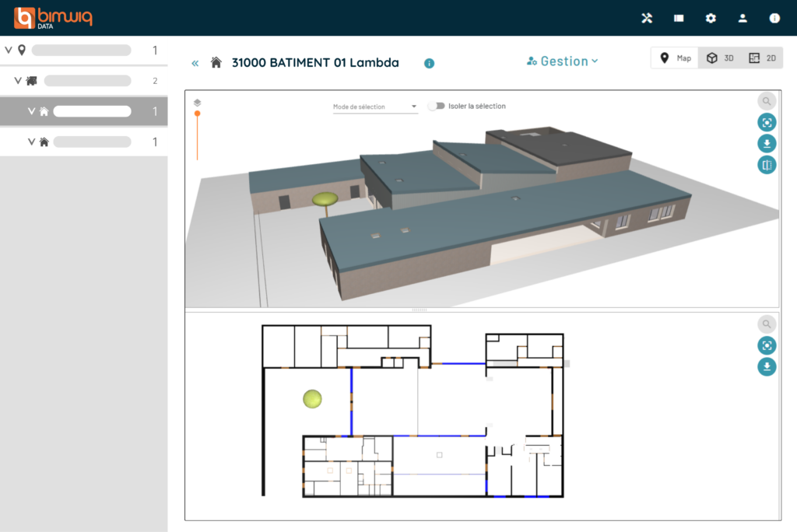Open the 'Mode de sélection' dropdown
This screenshot has height=532, width=797.
click(375, 107)
